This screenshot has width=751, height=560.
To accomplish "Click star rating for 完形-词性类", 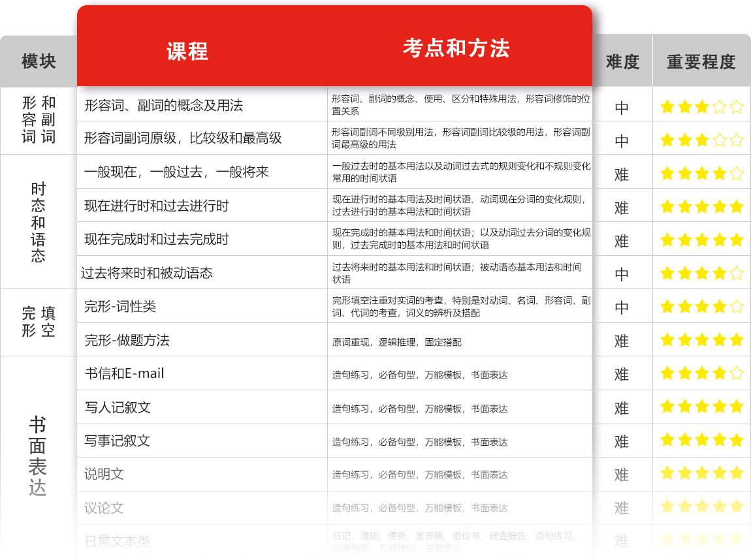I will 701,306.
